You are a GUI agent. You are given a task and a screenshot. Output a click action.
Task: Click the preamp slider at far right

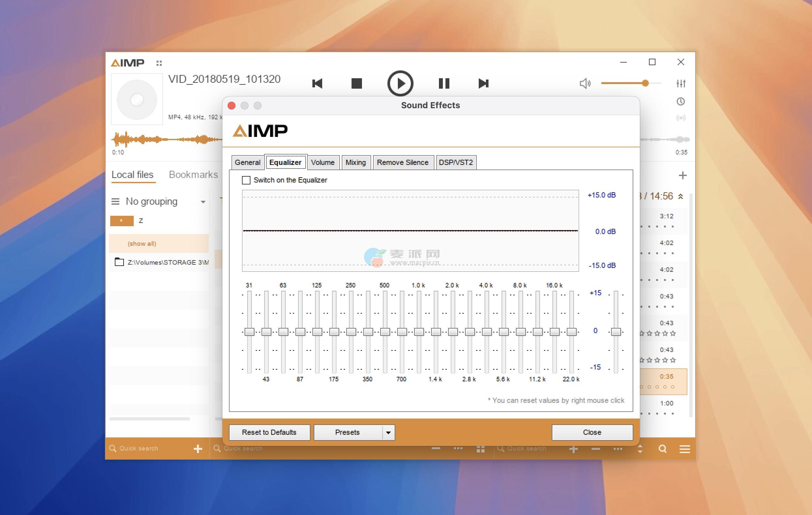[x=616, y=331]
